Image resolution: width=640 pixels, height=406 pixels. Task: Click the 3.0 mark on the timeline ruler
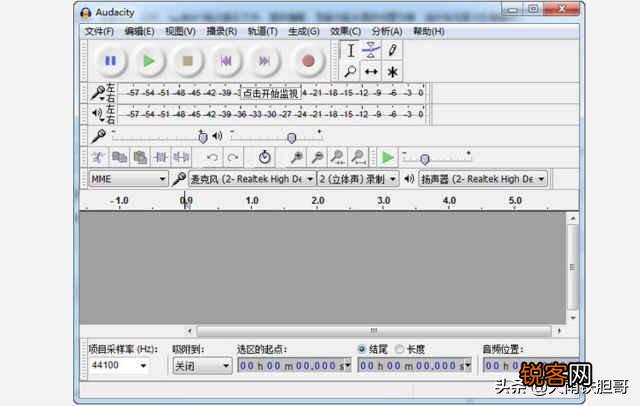pyautogui.click(x=383, y=200)
